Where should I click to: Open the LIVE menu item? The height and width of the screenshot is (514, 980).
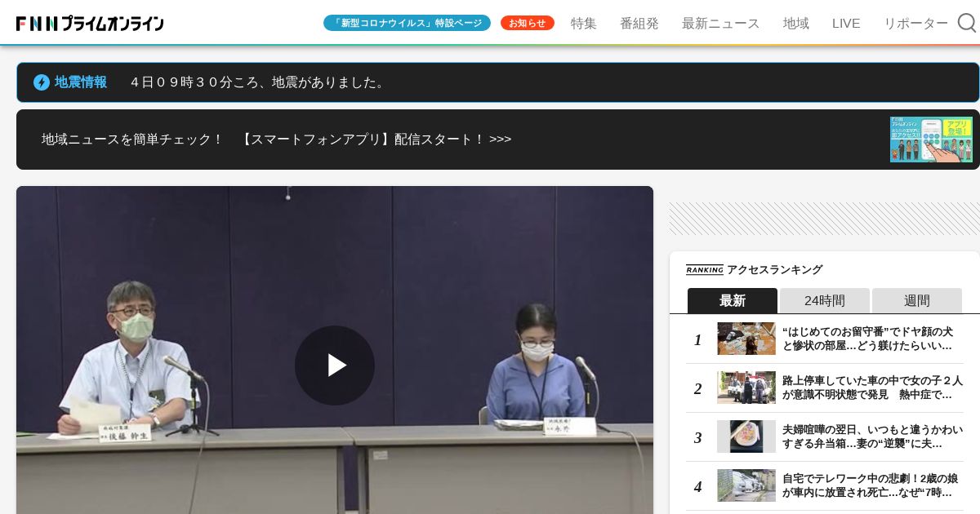pos(846,24)
